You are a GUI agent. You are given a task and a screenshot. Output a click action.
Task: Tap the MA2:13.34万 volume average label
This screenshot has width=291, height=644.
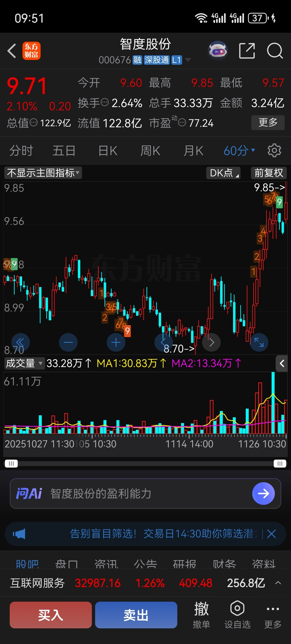[206, 363]
